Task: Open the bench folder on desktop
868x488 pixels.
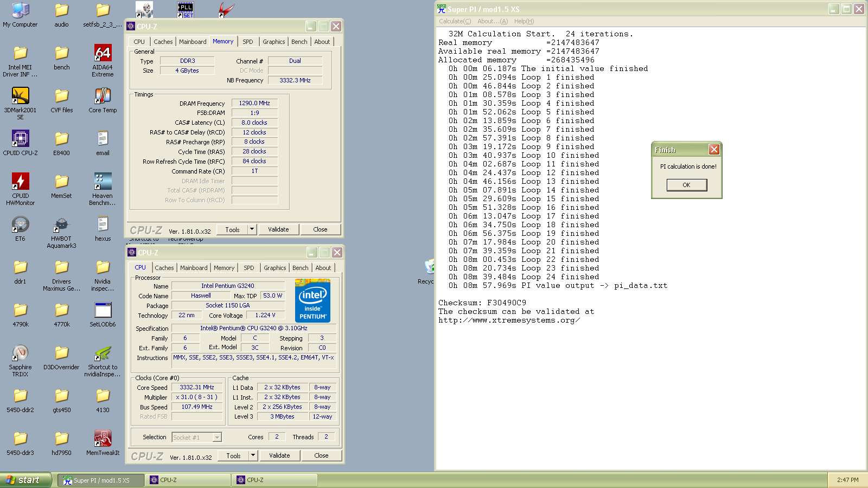Action: pyautogui.click(x=61, y=57)
